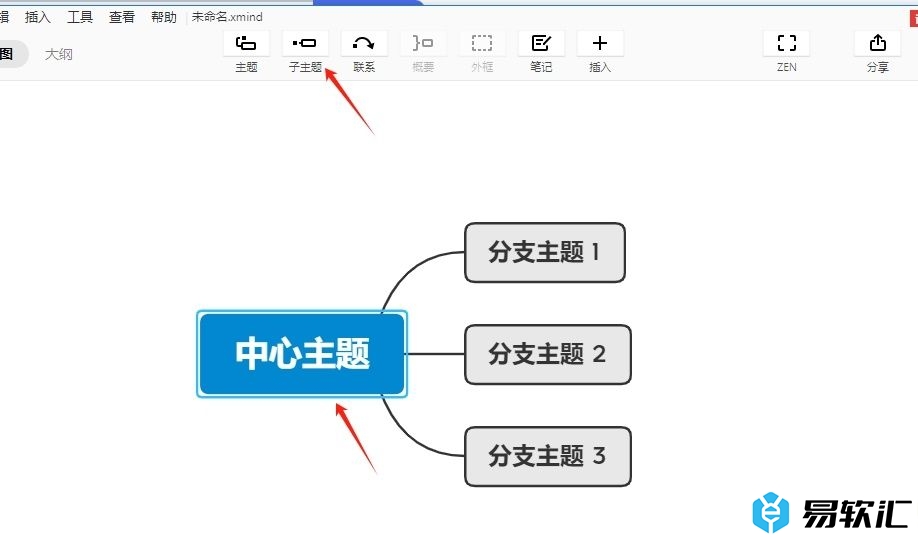
Task: Click the 分享 (Share) icon
Action: (878, 43)
